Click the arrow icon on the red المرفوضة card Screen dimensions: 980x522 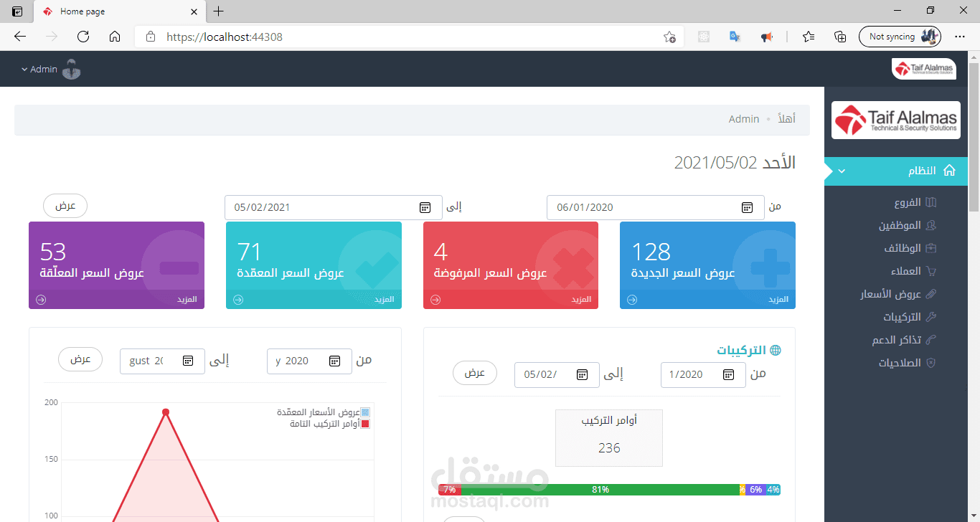(435, 300)
